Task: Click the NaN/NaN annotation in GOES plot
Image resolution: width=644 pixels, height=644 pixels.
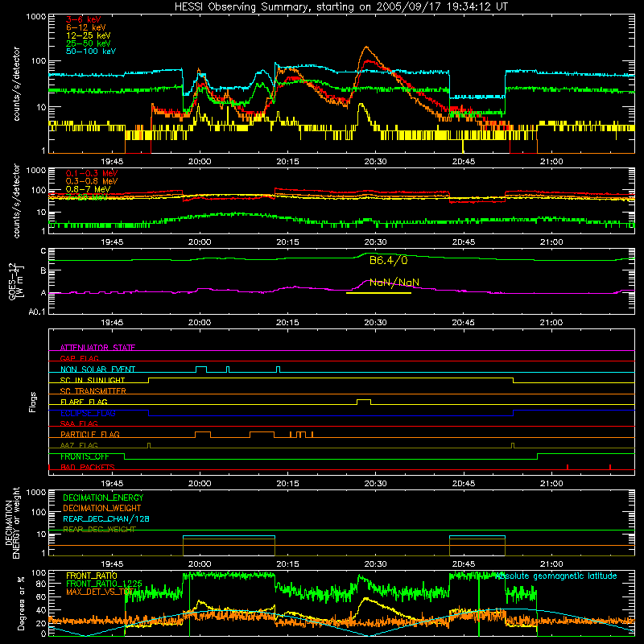Action: coord(394,283)
